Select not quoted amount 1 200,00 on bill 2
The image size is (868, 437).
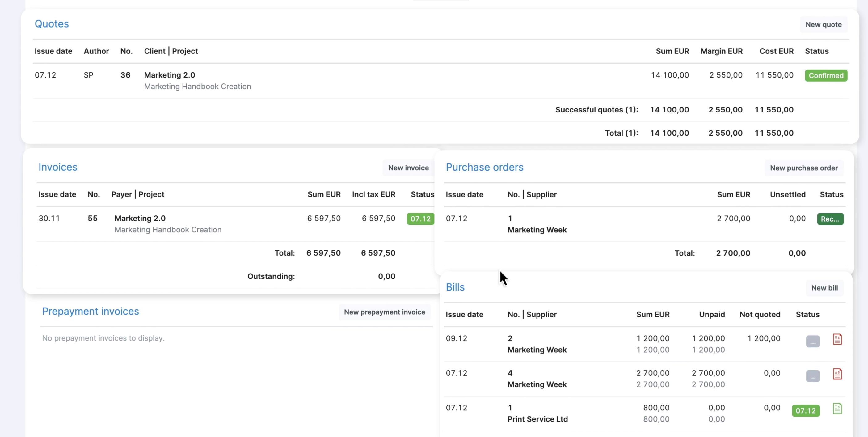764,338
